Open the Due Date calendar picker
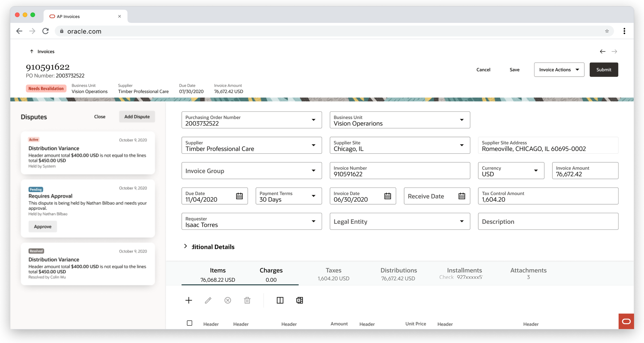This screenshot has width=644, height=343. 239,196
